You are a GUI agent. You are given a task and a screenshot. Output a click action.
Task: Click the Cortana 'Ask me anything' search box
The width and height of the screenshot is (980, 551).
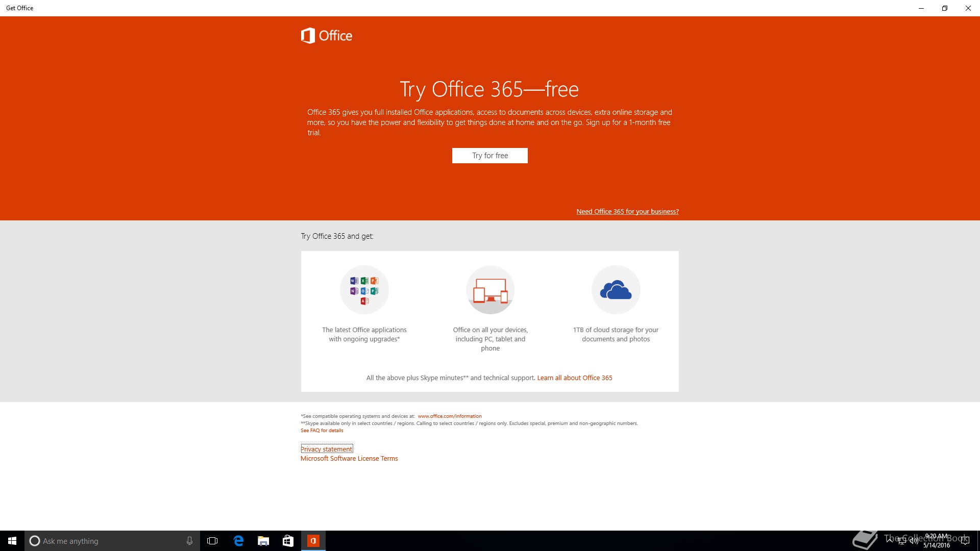click(x=112, y=541)
